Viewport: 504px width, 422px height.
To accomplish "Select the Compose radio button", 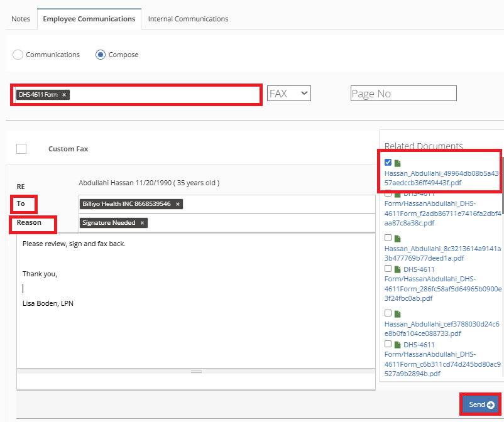I will click(101, 55).
